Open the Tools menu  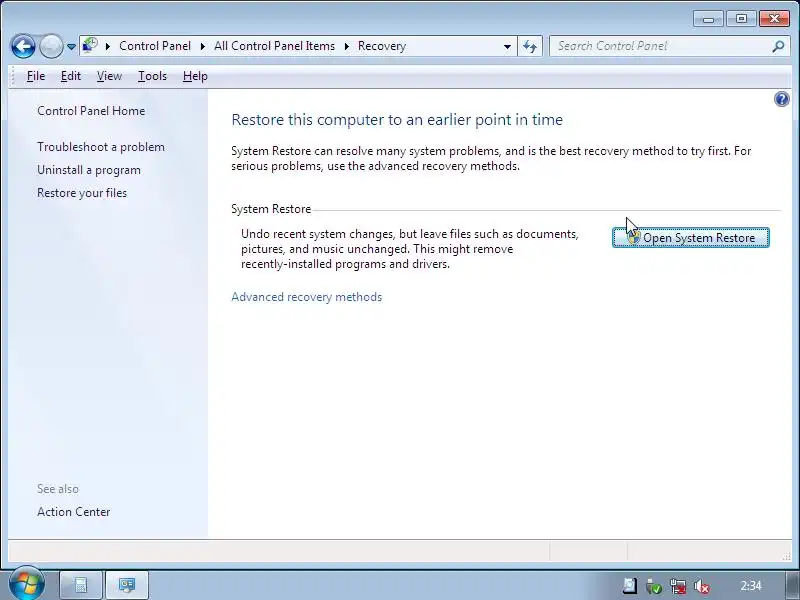click(152, 76)
